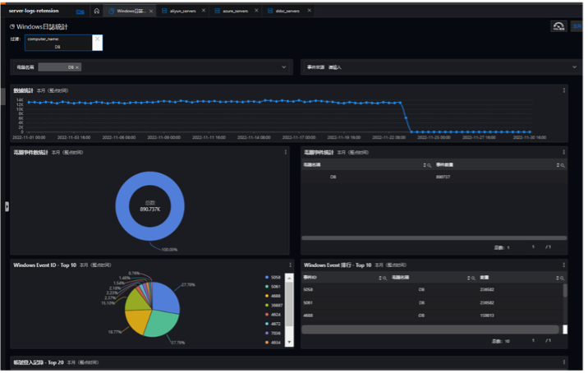Toggle the 36887 legend entry

[x=274, y=306]
